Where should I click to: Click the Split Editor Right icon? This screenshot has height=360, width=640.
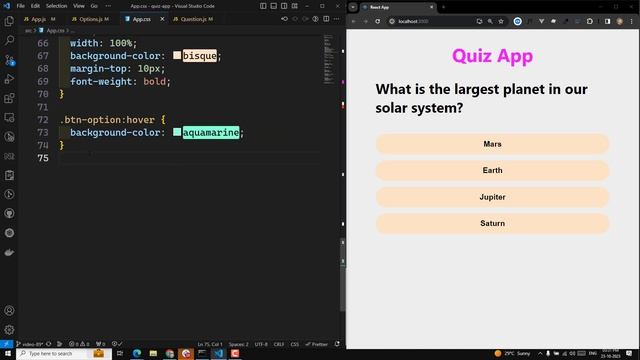[x=326, y=19]
